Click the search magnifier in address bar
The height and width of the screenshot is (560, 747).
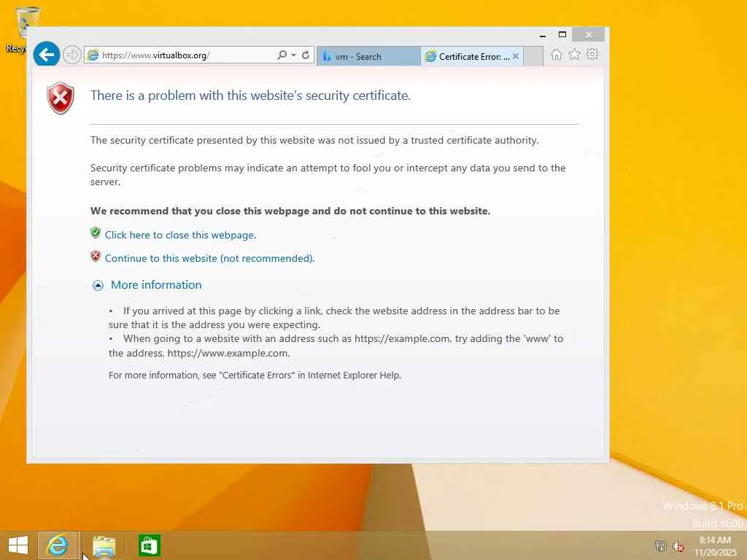coord(282,55)
